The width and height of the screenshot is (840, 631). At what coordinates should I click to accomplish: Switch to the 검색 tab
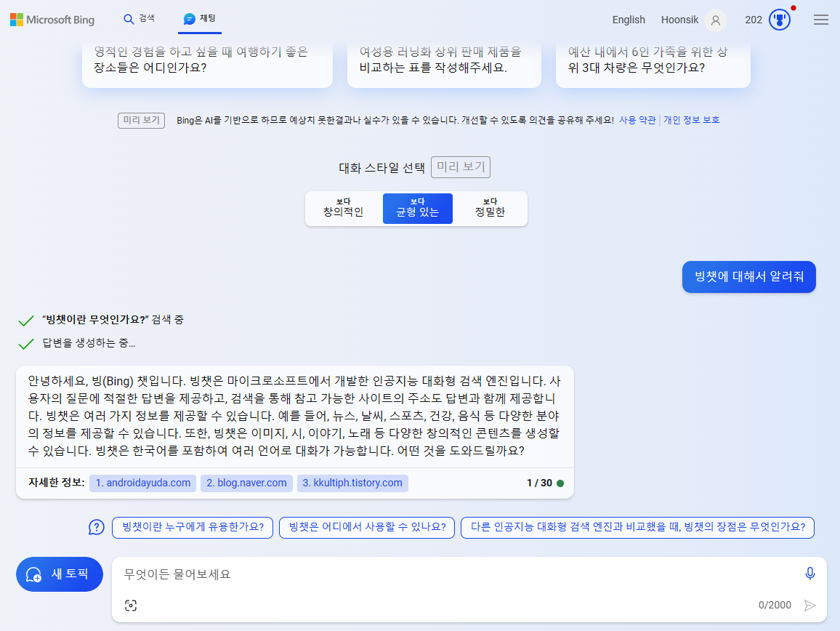[x=139, y=20]
